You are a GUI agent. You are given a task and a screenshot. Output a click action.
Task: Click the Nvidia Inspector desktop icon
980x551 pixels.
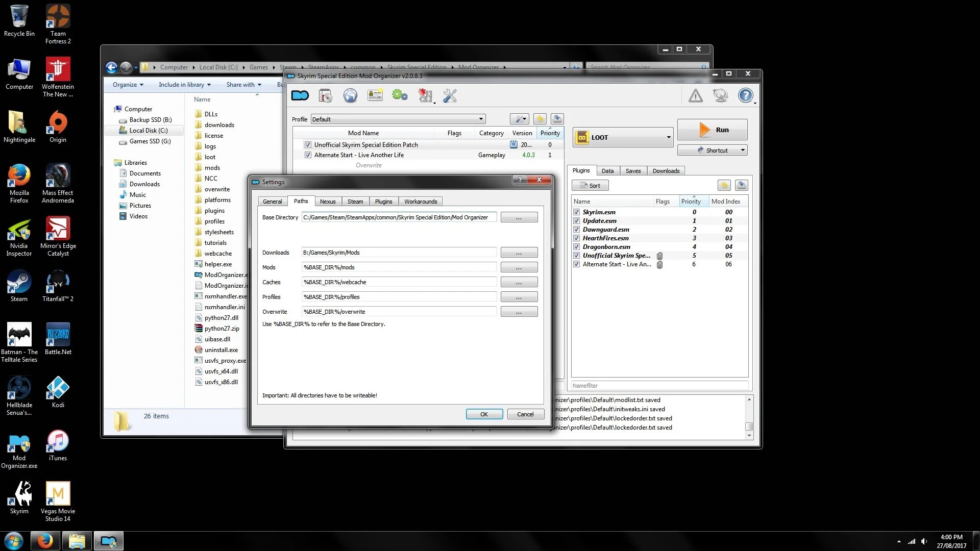tap(19, 237)
